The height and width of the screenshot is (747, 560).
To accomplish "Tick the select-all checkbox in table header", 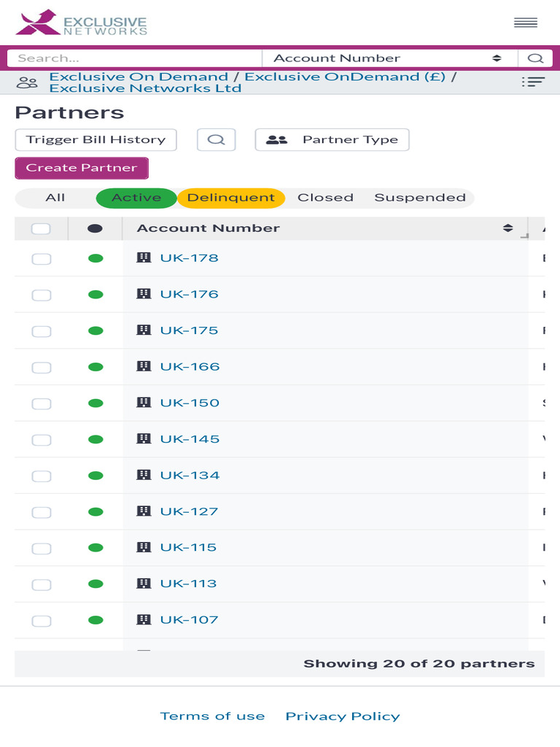I will pyautogui.click(x=41, y=228).
